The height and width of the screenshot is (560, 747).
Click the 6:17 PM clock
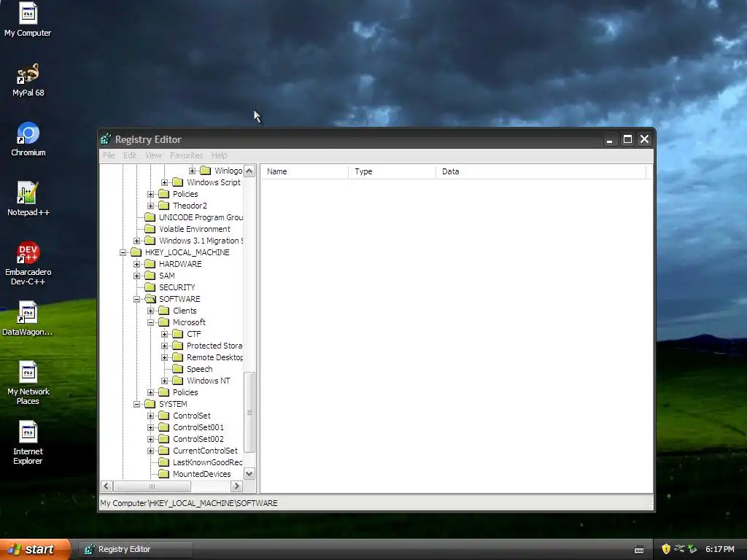pos(720,549)
